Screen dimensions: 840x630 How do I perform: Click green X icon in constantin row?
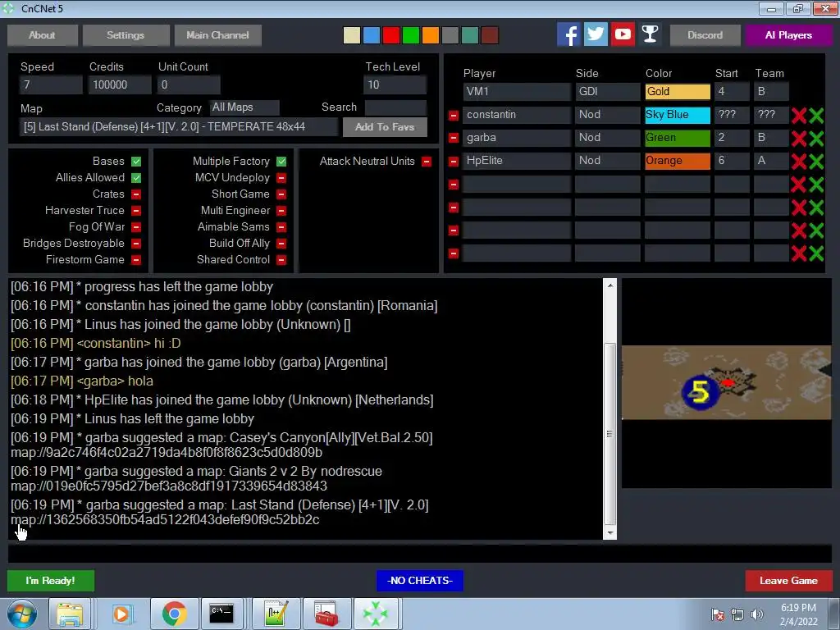[816, 115]
